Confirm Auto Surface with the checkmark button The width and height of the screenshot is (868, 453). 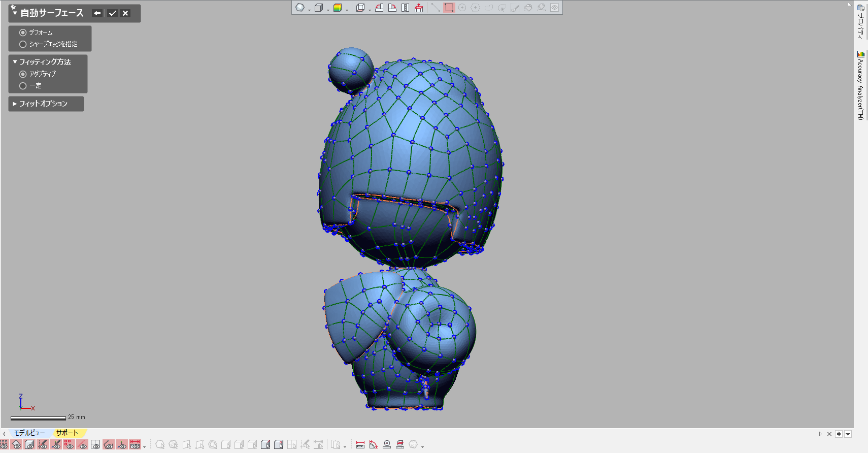pyautogui.click(x=113, y=13)
